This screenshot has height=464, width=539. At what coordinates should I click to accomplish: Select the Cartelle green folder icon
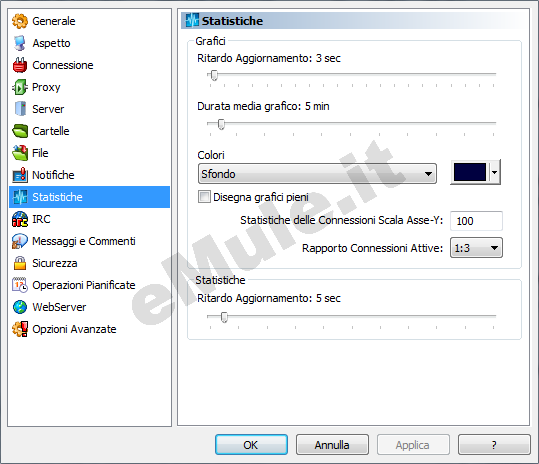click(20, 131)
